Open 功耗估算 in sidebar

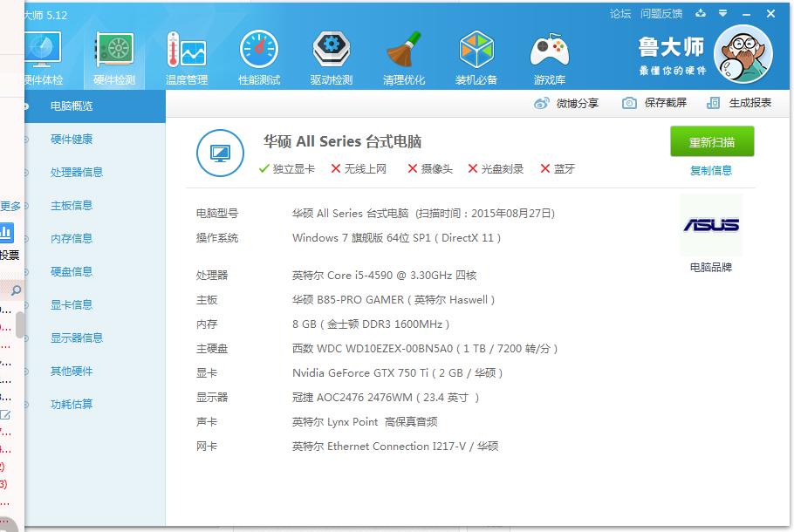72,405
